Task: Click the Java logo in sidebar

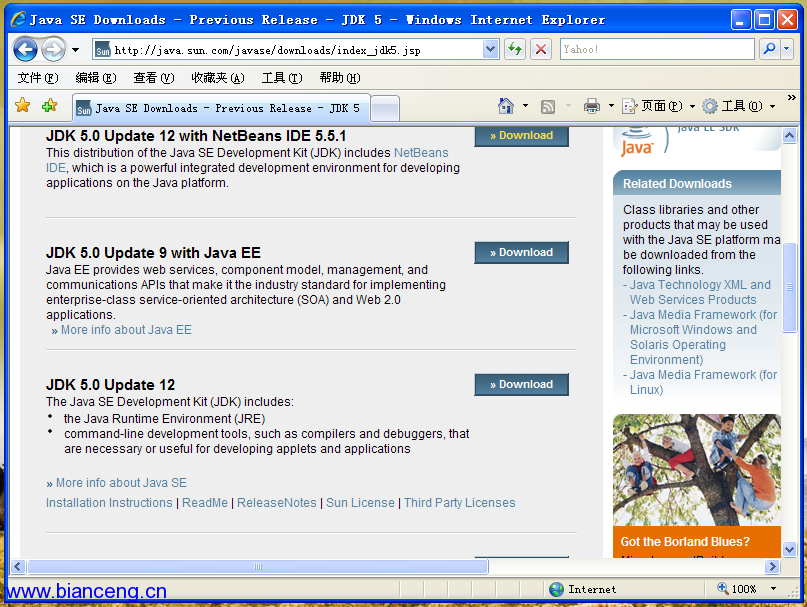Action: coord(637,141)
